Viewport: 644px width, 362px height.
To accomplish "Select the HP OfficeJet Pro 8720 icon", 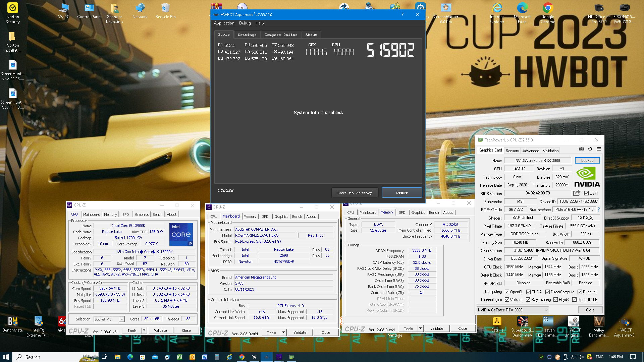I will [599, 13].
